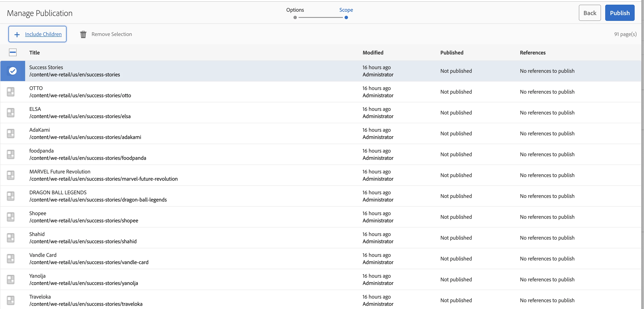Click the Back button

(589, 13)
